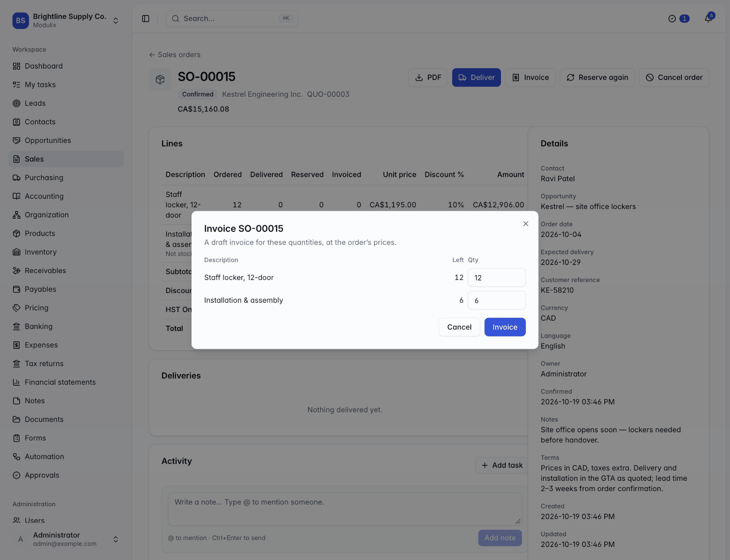The image size is (730, 560).
Task: Click the Reserve again button
Action: (597, 78)
